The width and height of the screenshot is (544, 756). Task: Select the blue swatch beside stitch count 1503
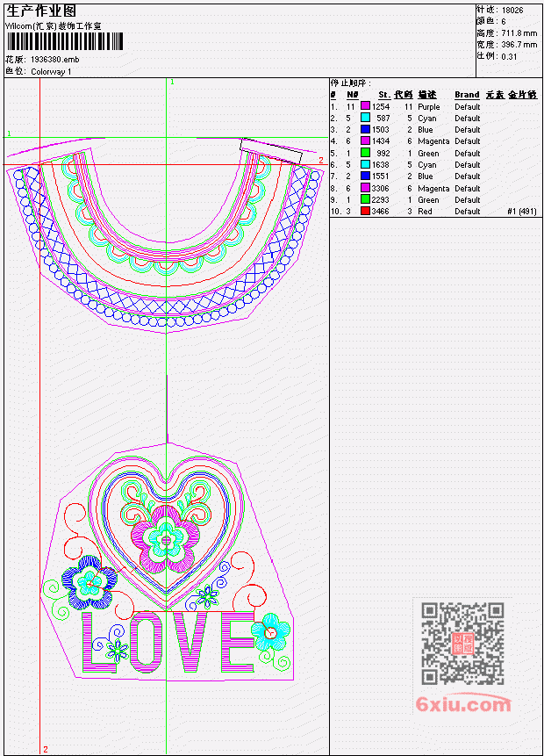click(365, 129)
